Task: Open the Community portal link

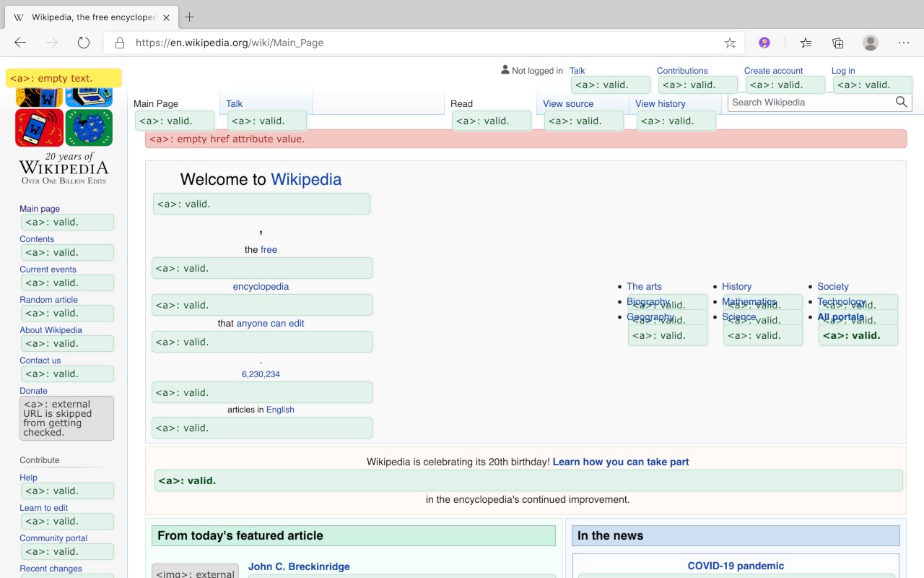Action: [x=53, y=538]
